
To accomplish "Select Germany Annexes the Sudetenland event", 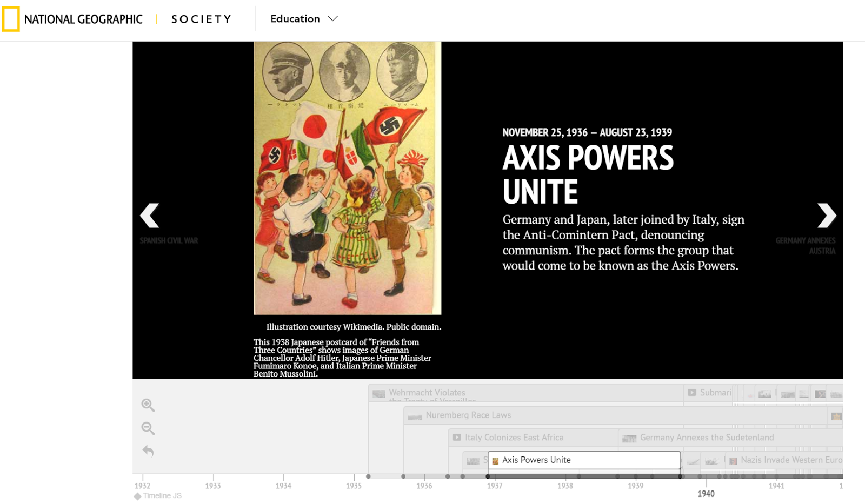I will pos(730,438).
